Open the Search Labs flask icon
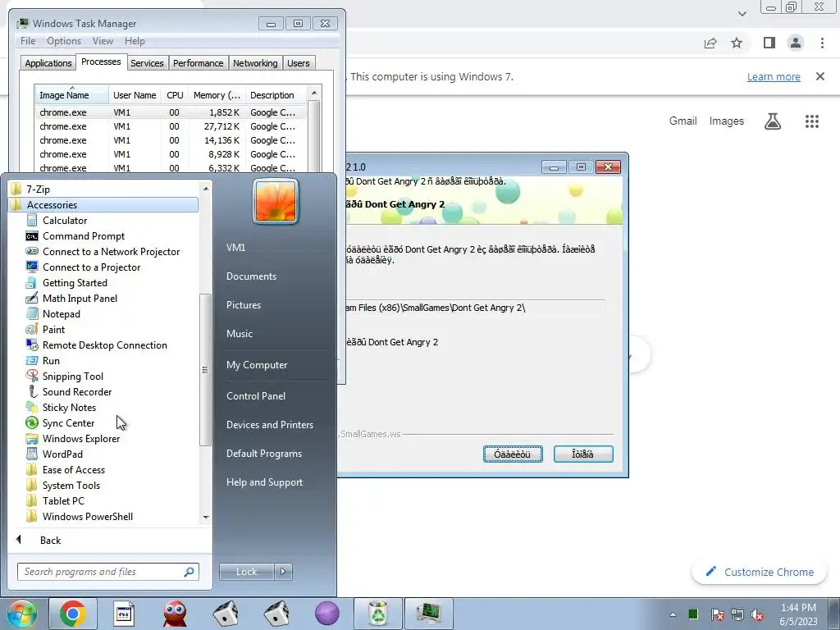This screenshot has width=840, height=630. [x=772, y=121]
